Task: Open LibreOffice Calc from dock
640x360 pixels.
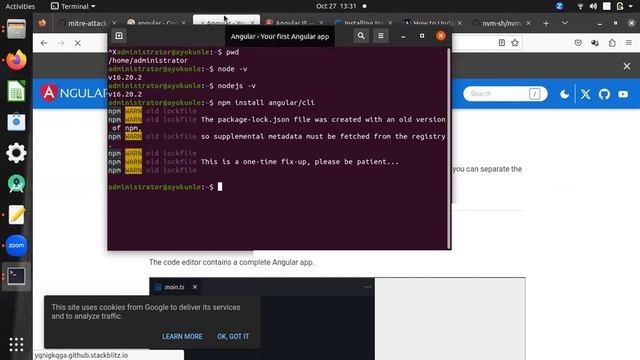Action: click(16, 91)
